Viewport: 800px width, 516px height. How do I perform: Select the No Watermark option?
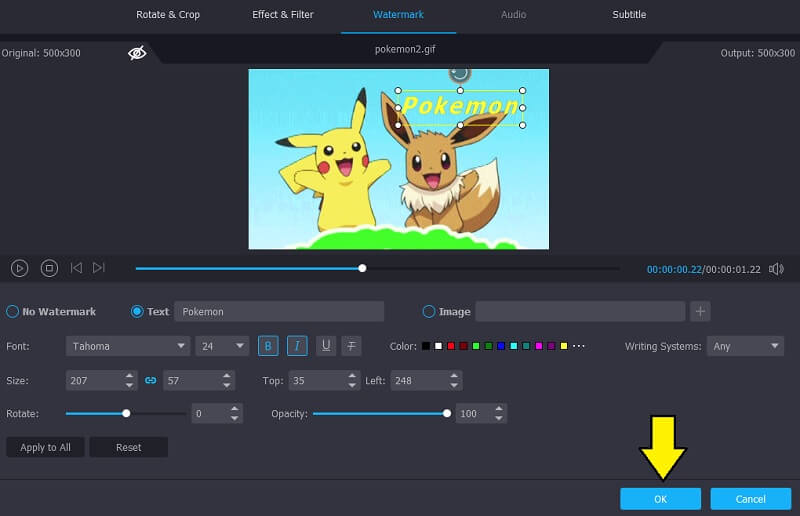tap(13, 312)
